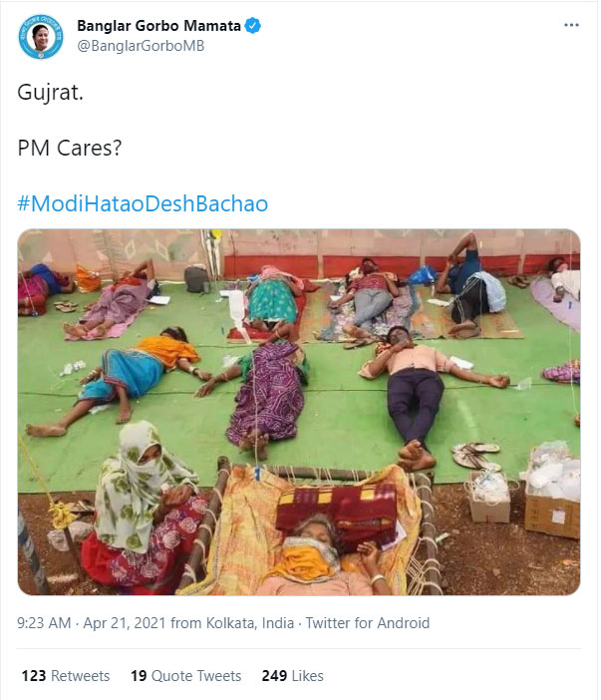Open the three-dot more options menu
This screenshot has width=601, height=700.
click(571, 25)
